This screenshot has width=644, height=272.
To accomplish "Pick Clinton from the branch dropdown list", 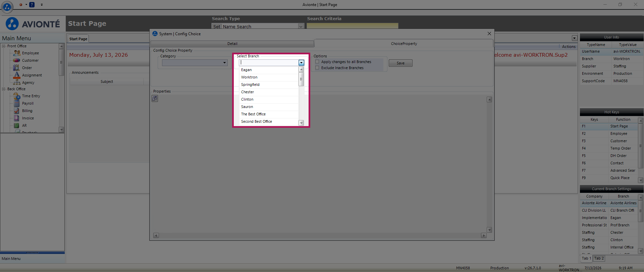I will coord(269,99).
